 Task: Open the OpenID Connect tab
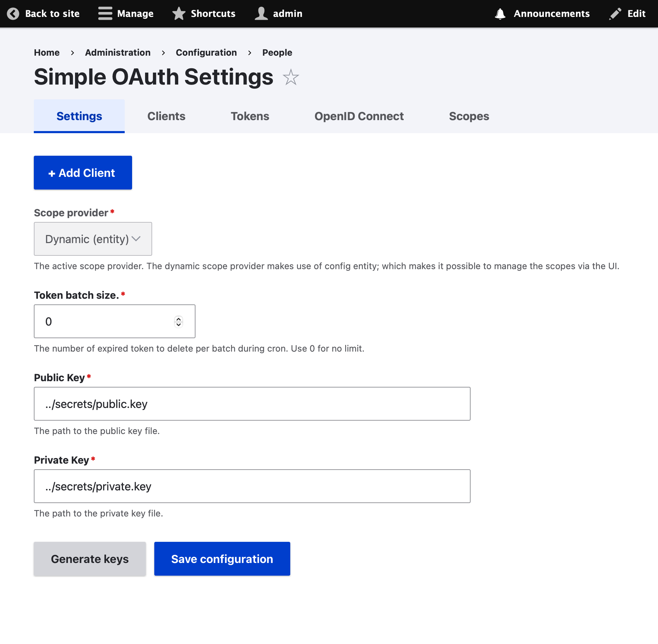click(359, 116)
